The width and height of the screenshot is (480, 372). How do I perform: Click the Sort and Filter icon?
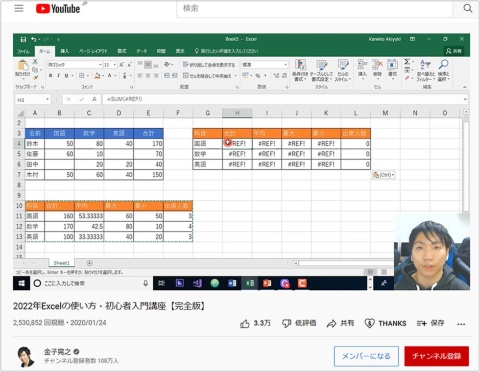[425, 64]
